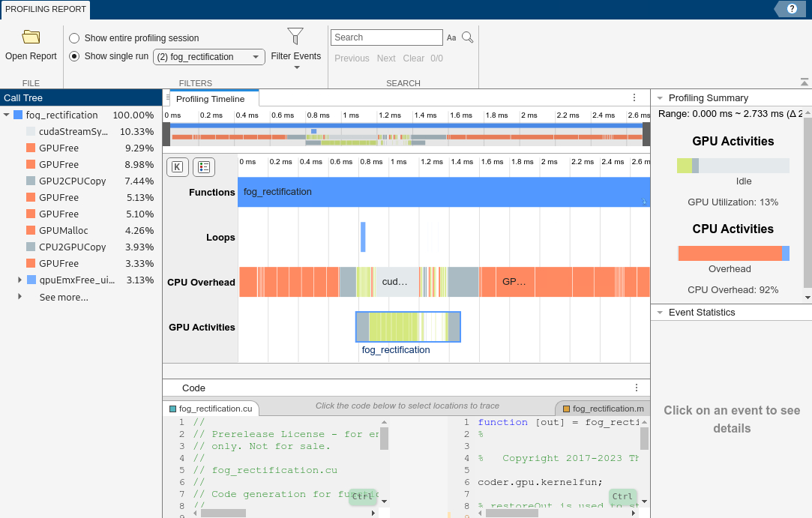Click the Clear search link
The width and height of the screenshot is (812, 518).
pos(413,58)
